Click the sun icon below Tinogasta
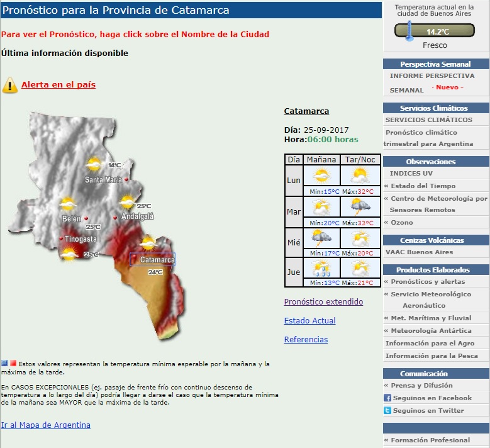 tap(69, 254)
